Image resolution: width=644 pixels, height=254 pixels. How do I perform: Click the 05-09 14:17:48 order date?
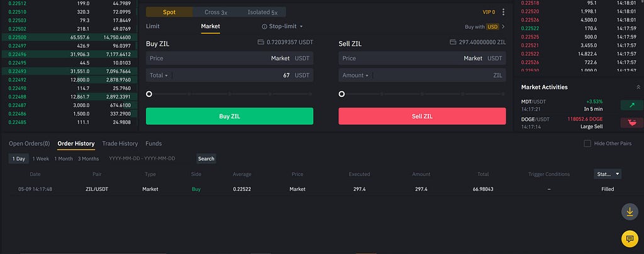coord(35,189)
